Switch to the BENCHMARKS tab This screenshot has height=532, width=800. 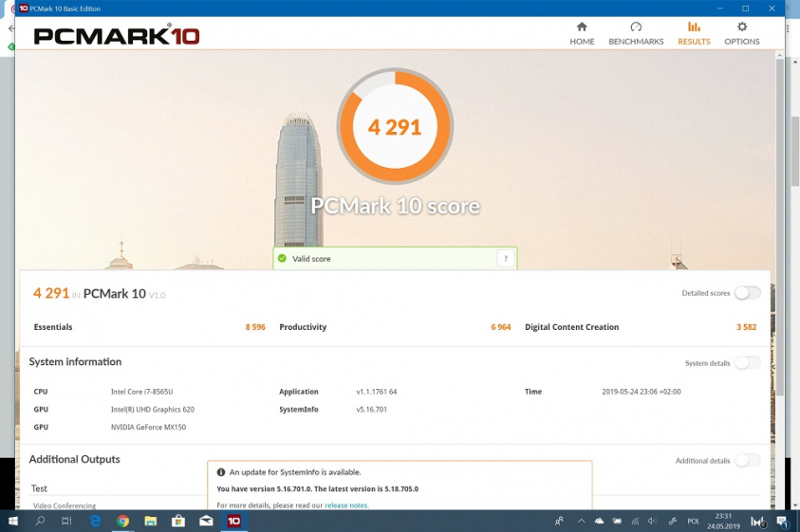pos(636,33)
